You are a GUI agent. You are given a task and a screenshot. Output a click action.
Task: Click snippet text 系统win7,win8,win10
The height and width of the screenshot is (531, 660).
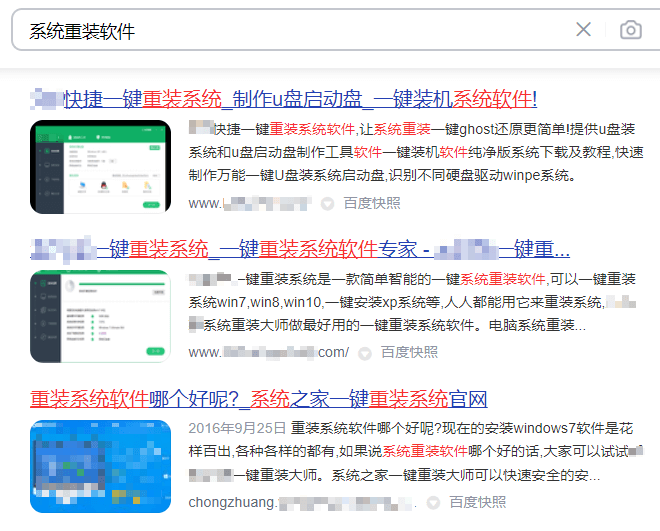[x=255, y=302]
